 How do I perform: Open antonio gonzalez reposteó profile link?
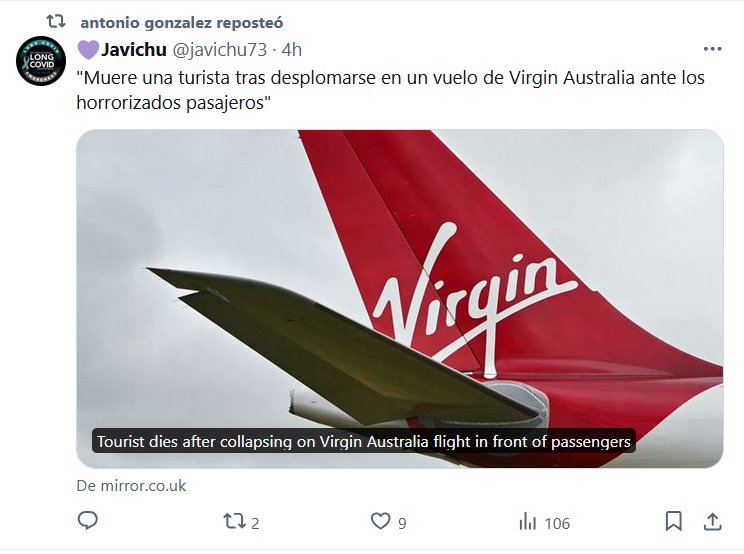182,22
